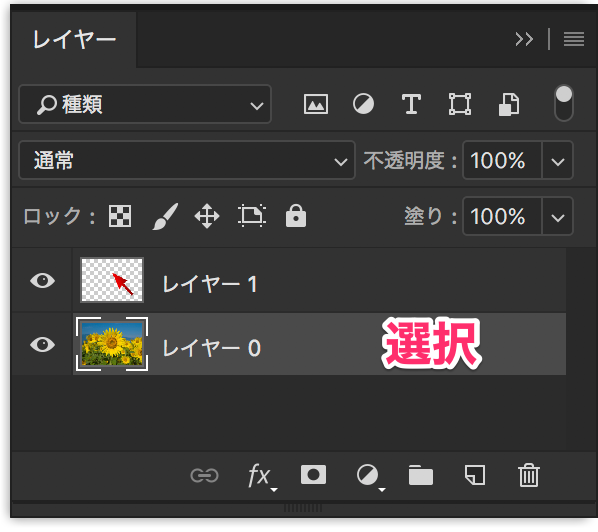Open the layers panel hamburger menu
This screenshot has height=532, width=598.
point(574,39)
